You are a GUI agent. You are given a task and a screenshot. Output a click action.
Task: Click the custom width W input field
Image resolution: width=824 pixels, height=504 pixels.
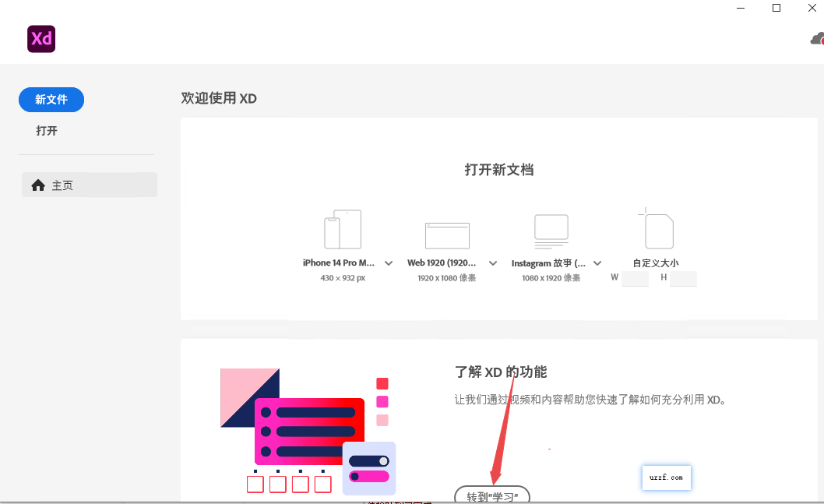[635, 278]
